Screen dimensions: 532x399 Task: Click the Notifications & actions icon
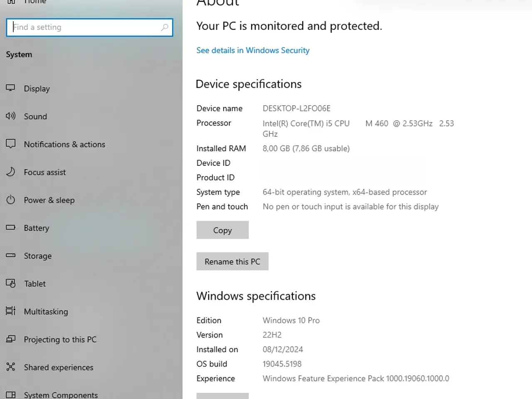10,144
